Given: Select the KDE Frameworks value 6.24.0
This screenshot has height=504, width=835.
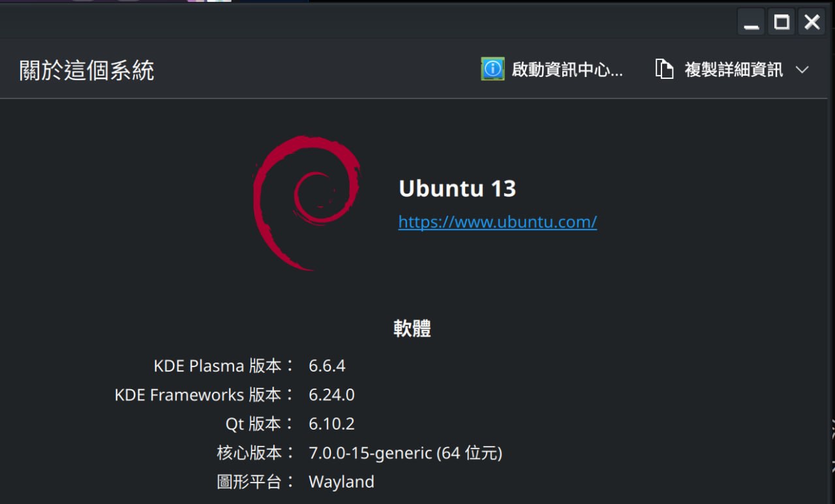Looking at the screenshot, I should point(331,394).
